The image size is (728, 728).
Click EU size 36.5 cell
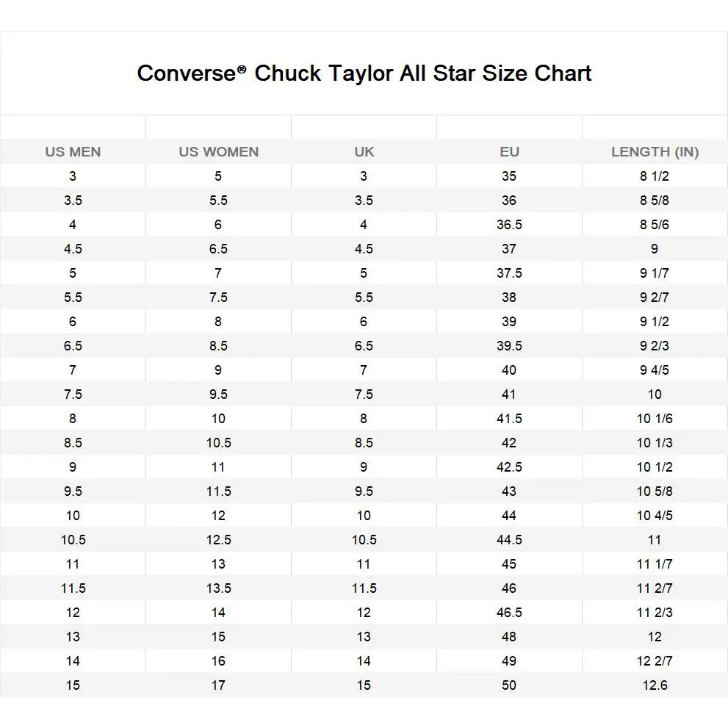(509, 225)
